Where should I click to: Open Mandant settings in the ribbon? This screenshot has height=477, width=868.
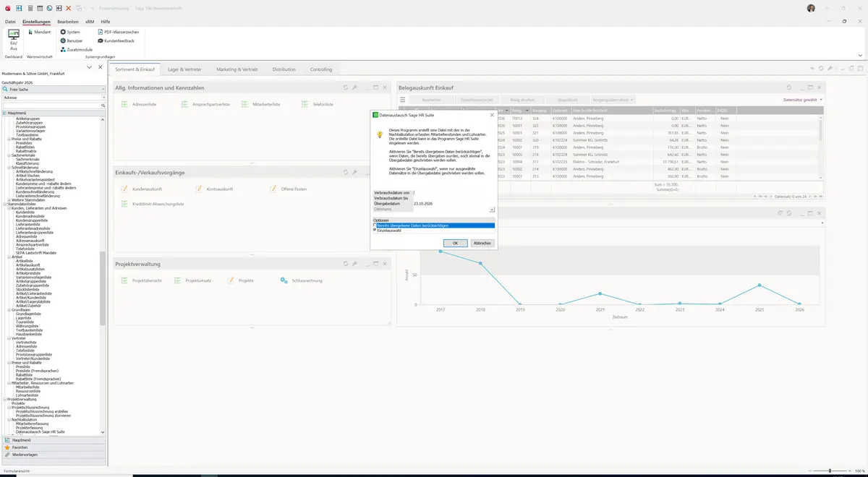click(x=39, y=32)
